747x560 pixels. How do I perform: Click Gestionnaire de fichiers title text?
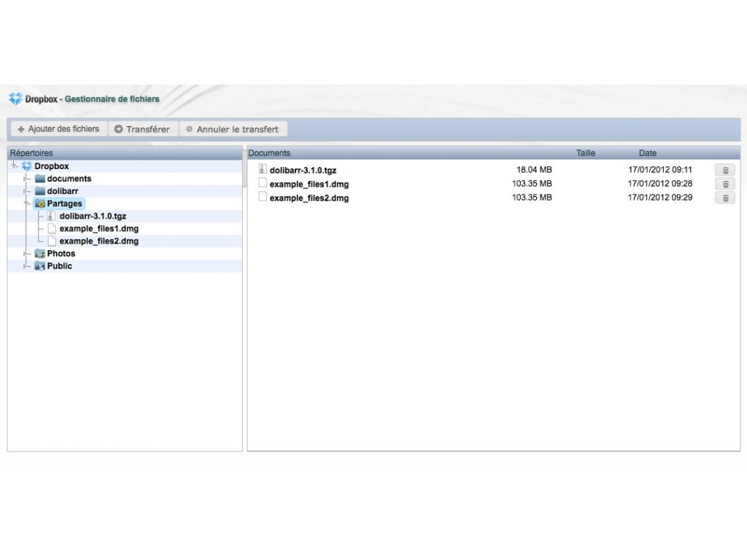[x=112, y=99]
